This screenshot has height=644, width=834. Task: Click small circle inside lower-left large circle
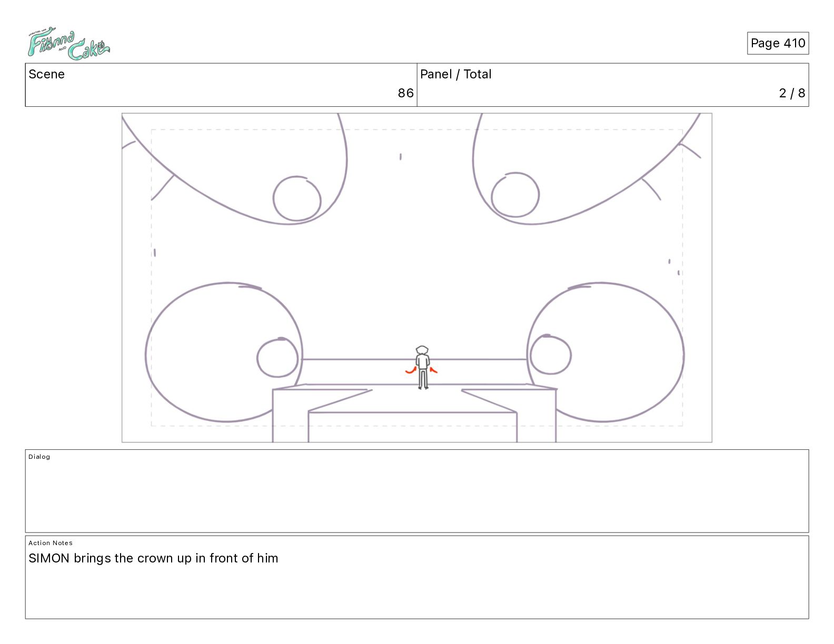pos(277,358)
